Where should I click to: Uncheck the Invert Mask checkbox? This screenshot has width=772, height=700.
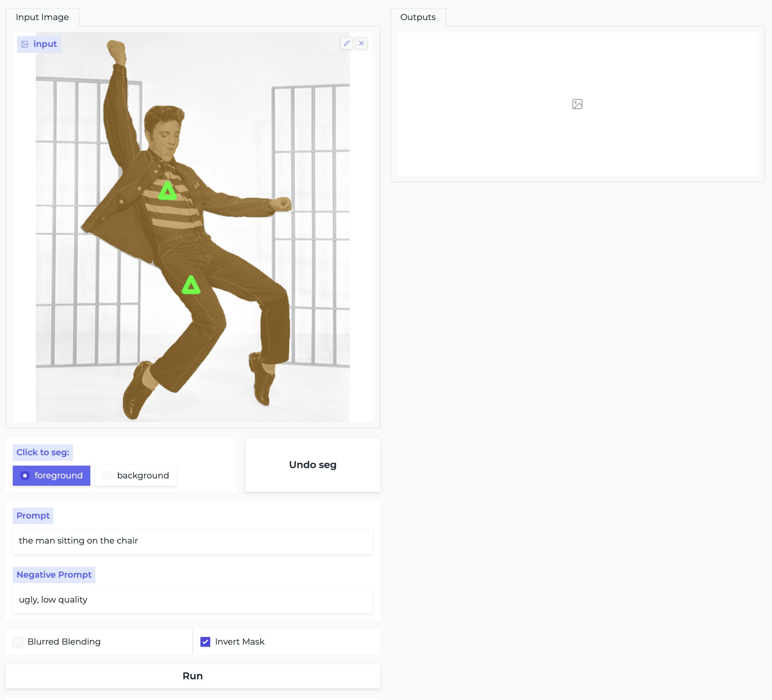[205, 641]
